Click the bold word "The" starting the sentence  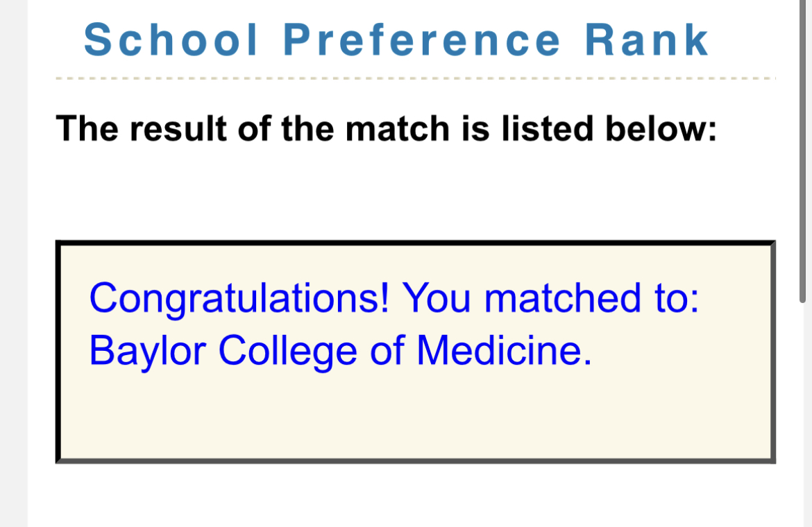[80, 128]
